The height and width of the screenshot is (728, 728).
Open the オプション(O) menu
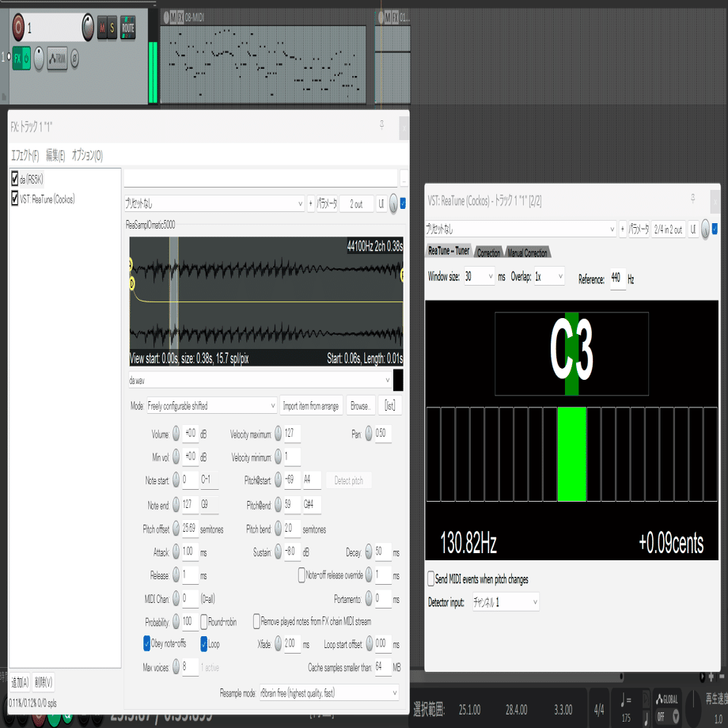[x=87, y=155]
